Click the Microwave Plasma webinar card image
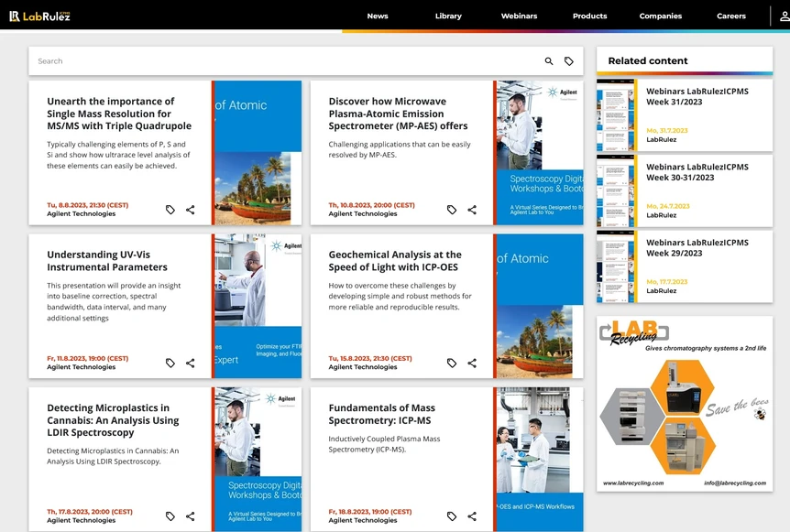This screenshot has width=790, height=532. (x=540, y=153)
